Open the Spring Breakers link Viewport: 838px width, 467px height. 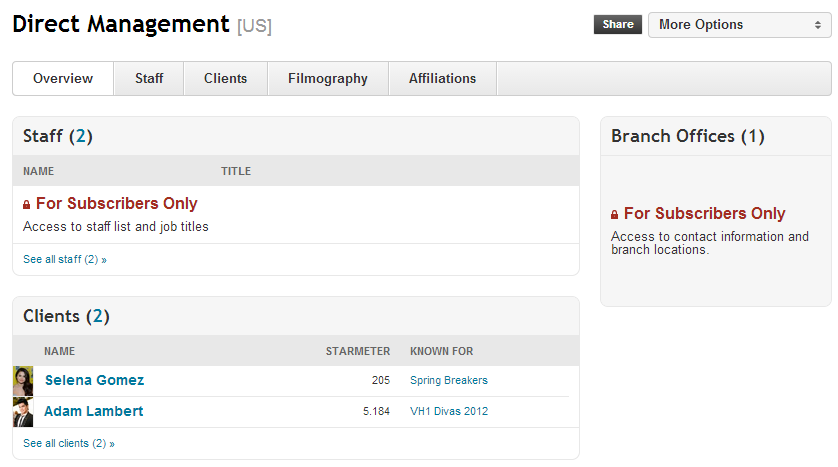[x=449, y=380]
